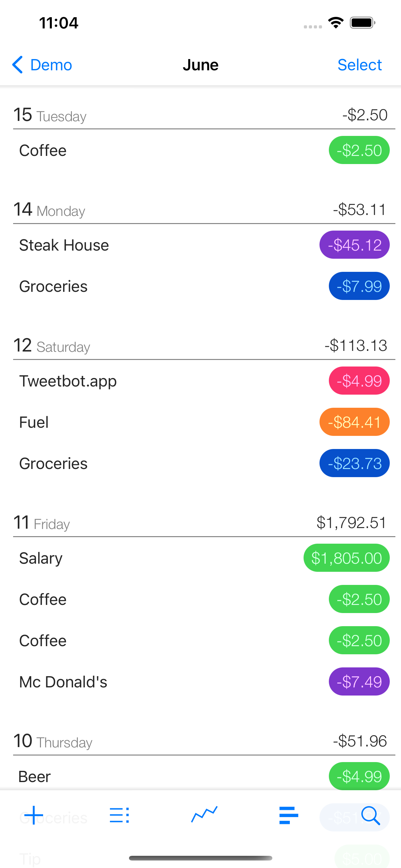Screen dimensions: 401x868
Task: Open the Mc Donald's transaction
Action: [63, 682]
